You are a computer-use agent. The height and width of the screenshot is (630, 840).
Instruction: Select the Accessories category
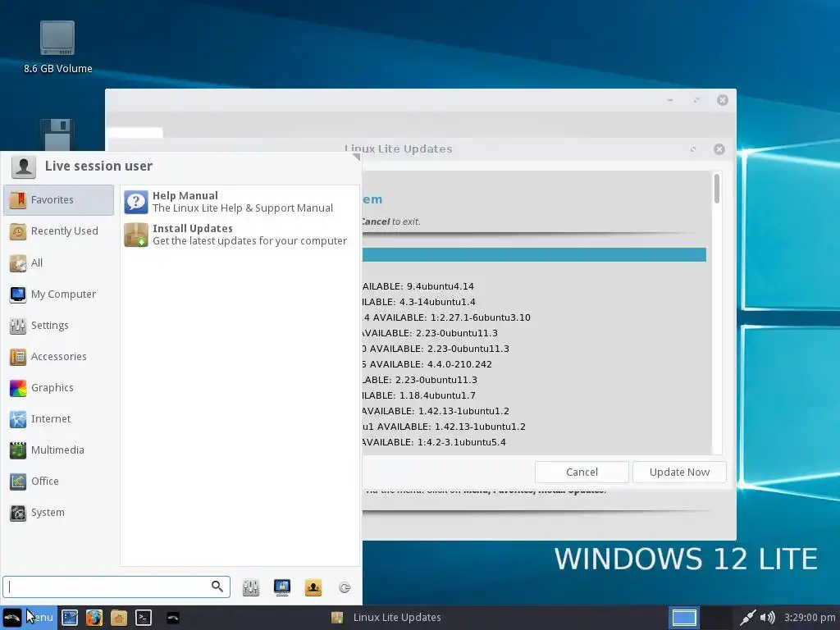point(58,356)
